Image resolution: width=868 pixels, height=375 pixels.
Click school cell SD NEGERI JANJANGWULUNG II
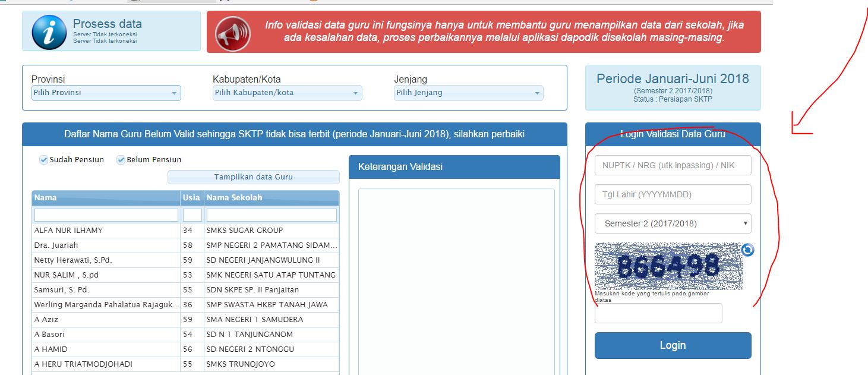(x=272, y=260)
